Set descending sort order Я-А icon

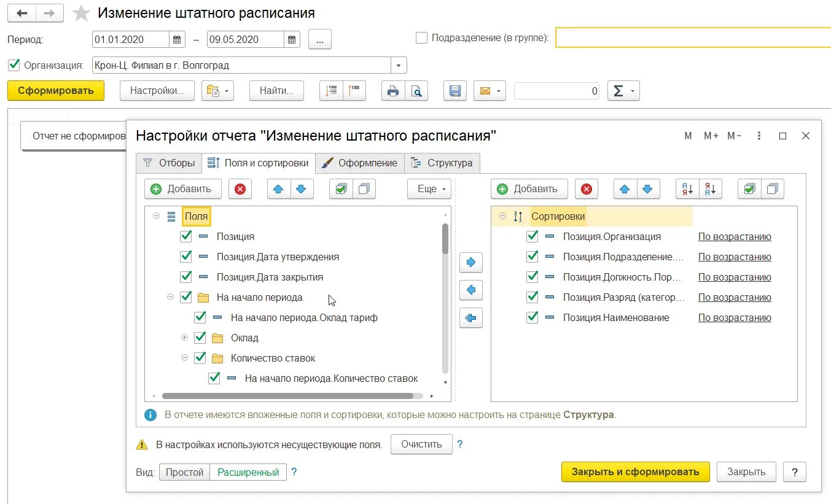(711, 189)
